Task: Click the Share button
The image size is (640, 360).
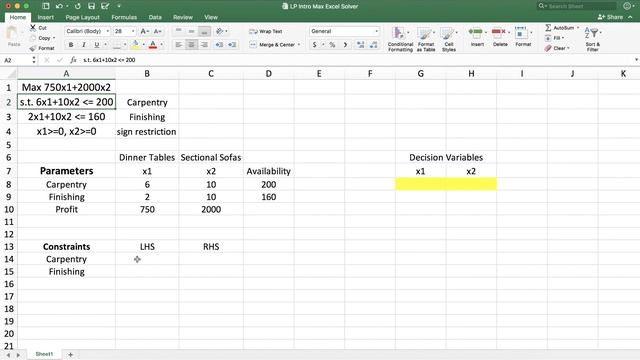Action: click(611, 17)
